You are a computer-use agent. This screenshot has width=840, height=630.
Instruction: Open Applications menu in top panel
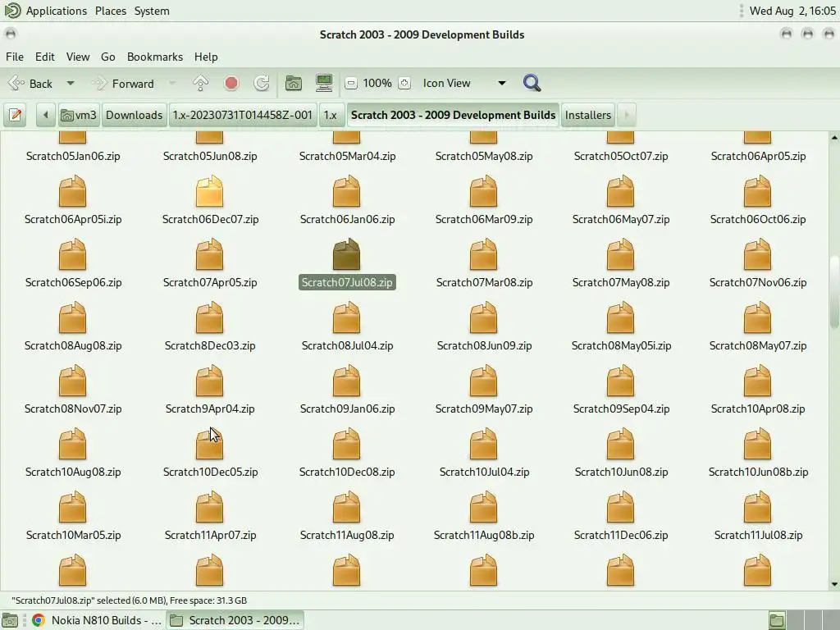[x=46, y=11]
